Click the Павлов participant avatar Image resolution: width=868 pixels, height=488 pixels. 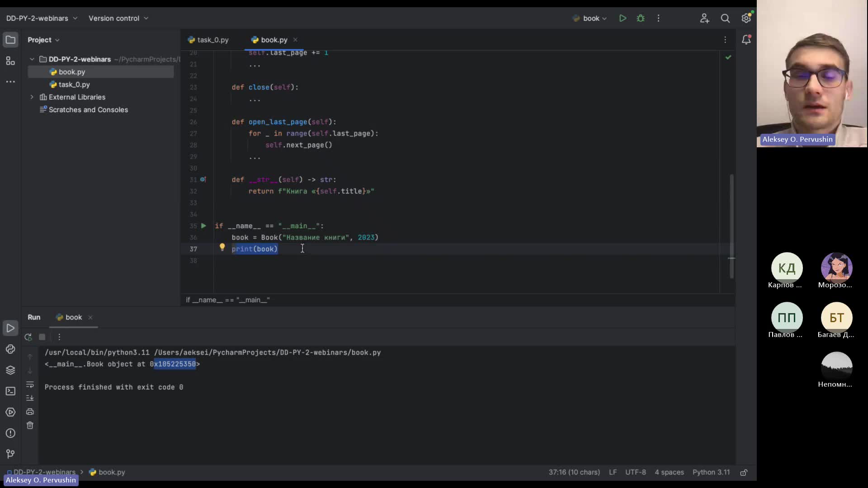(787, 318)
